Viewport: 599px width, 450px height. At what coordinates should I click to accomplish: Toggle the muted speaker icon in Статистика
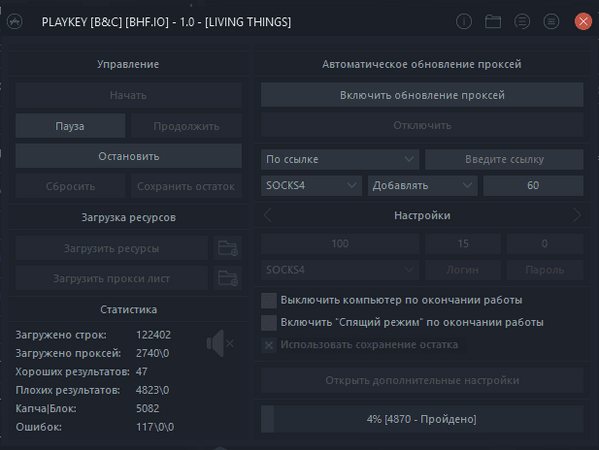[220, 343]
